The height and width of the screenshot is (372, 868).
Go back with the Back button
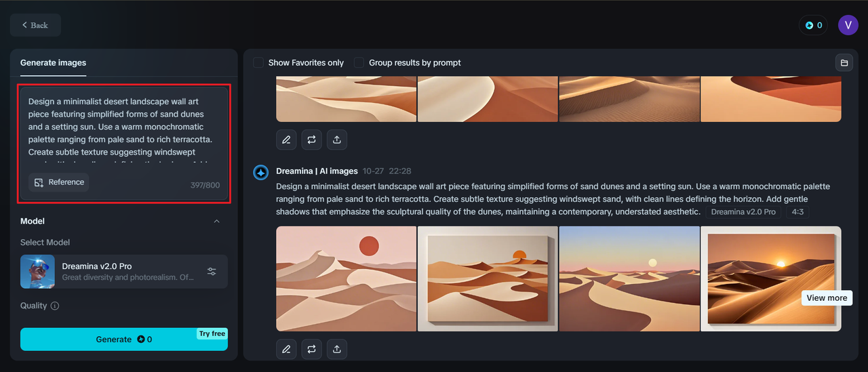point(35,25)
